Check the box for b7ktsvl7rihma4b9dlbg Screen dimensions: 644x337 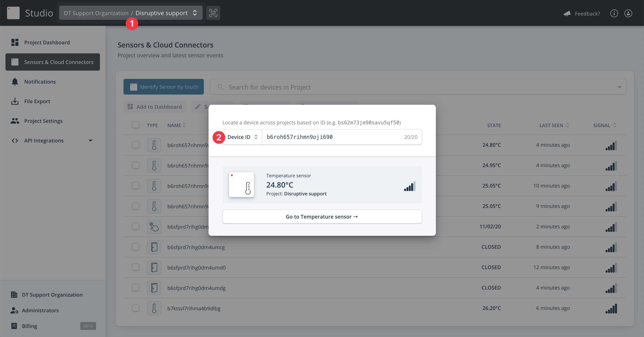click(x=135, y=308)
